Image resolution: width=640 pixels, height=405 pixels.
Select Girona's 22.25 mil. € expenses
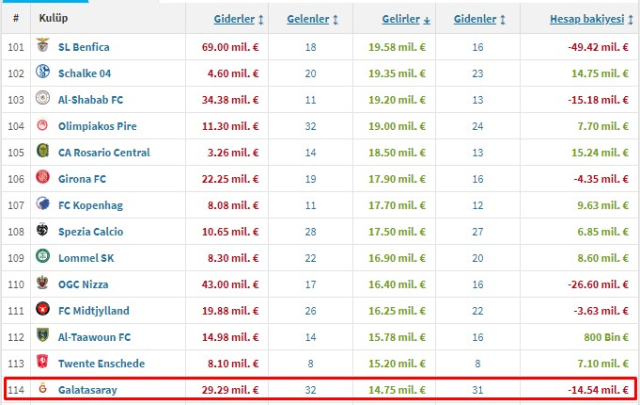[230, 179]
